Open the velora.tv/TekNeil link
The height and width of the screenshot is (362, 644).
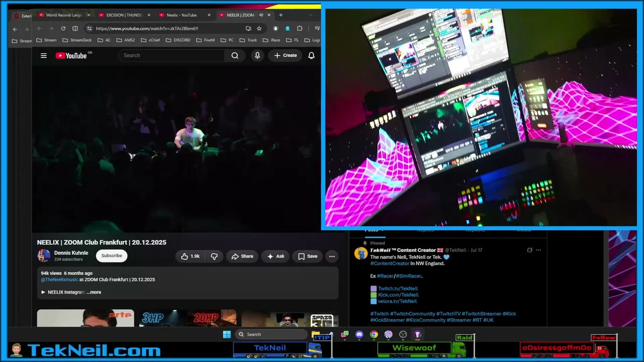pos(397,301)
